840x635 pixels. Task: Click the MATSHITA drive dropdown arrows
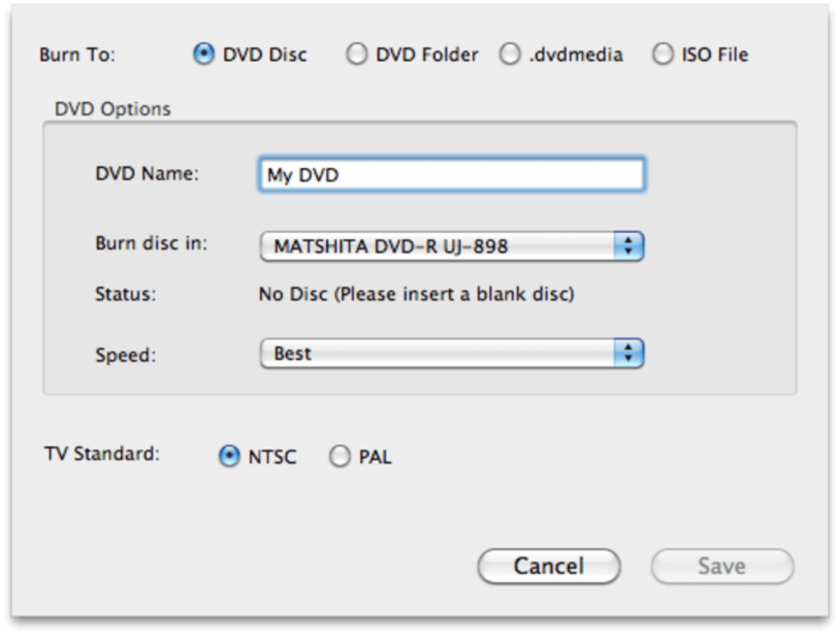point(628,246)
